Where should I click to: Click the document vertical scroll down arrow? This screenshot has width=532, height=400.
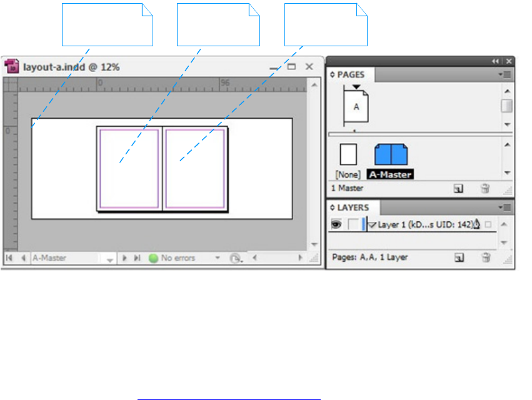[314, 244]
